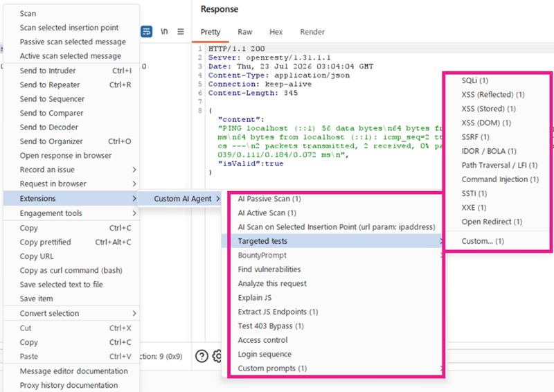Select Save selected text to file
Image resolution: width=554 pixels, height=392 pixels.
point(71,285)
